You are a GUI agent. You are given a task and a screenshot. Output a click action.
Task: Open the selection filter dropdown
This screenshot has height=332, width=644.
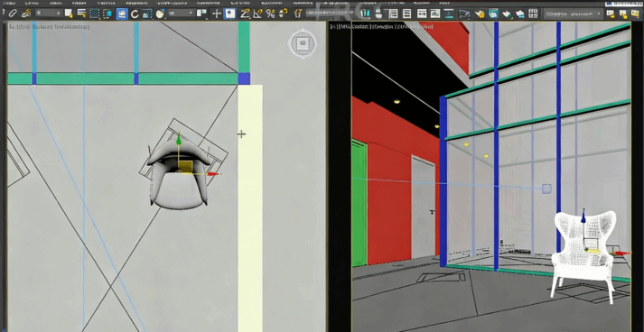[48, 14]
